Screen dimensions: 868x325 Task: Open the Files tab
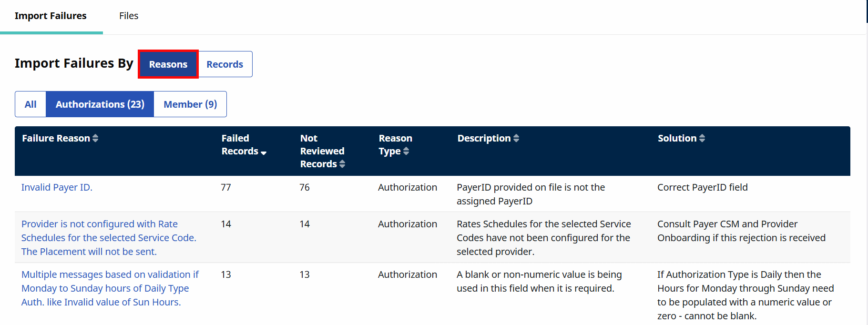tap(129, 16)
